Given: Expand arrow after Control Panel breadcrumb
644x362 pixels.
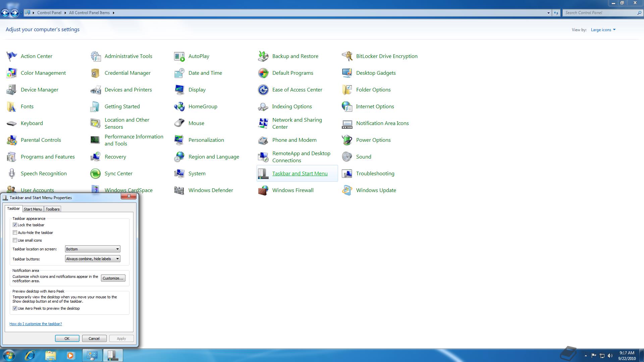Looking at the screenshot, I should click(x=65, y=13).
